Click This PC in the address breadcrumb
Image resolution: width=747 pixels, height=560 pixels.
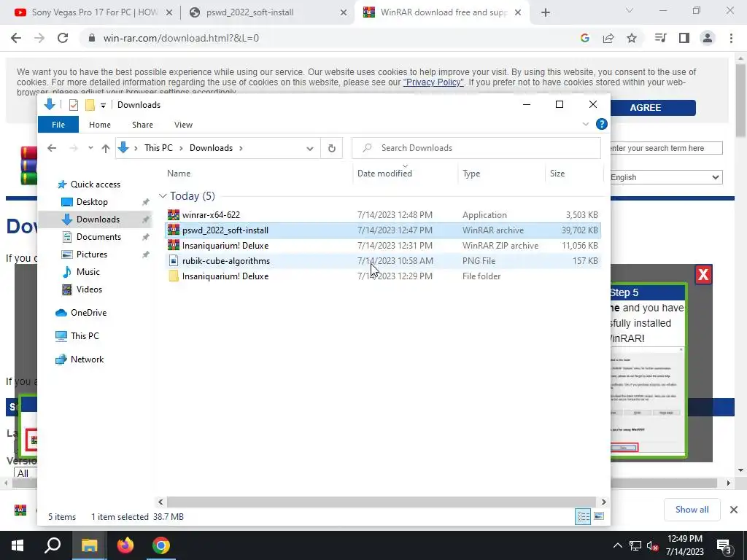click(x=158, y=148)
